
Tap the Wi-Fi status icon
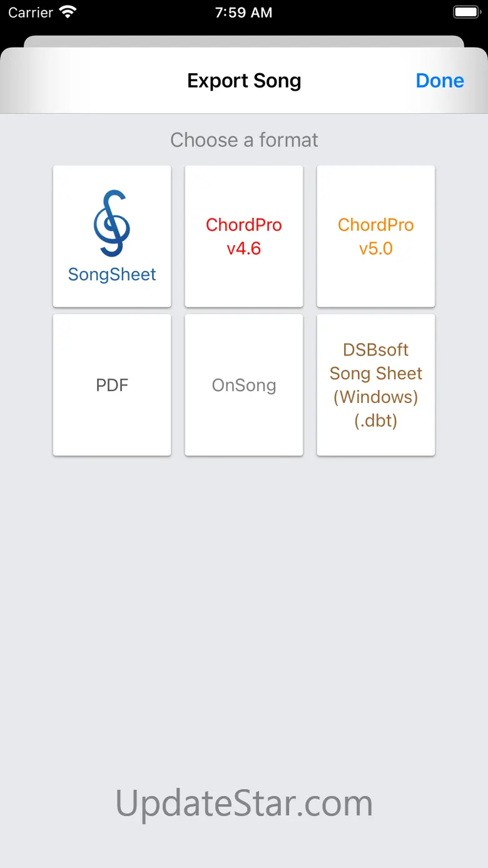click(x=67, y=13)
